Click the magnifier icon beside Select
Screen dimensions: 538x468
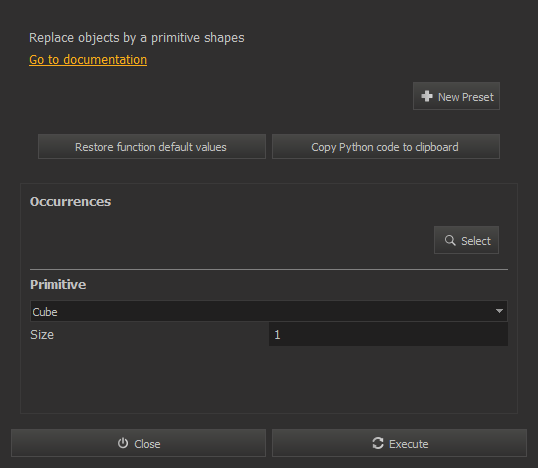(450, 240)
